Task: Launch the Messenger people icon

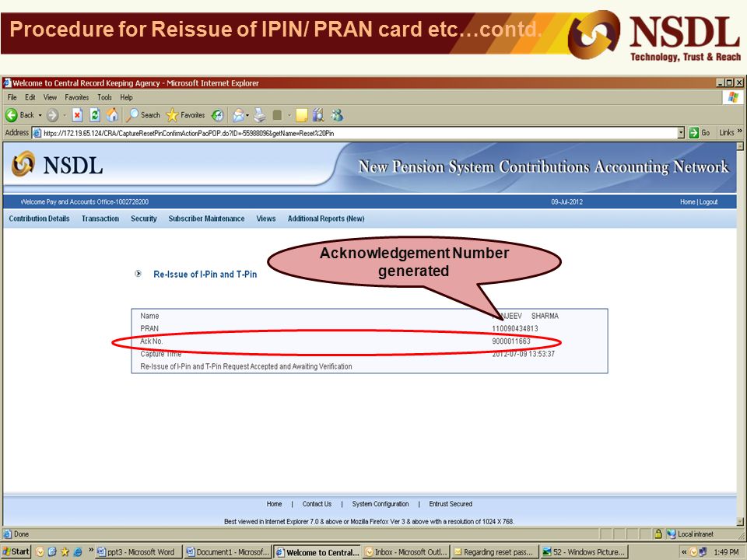Action: (x=337, y=115)
